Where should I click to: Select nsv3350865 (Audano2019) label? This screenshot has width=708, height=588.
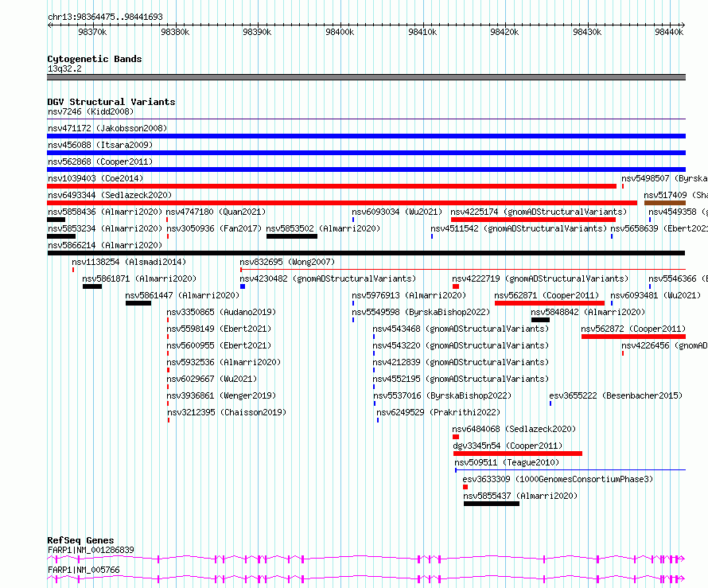coord(221,312)
